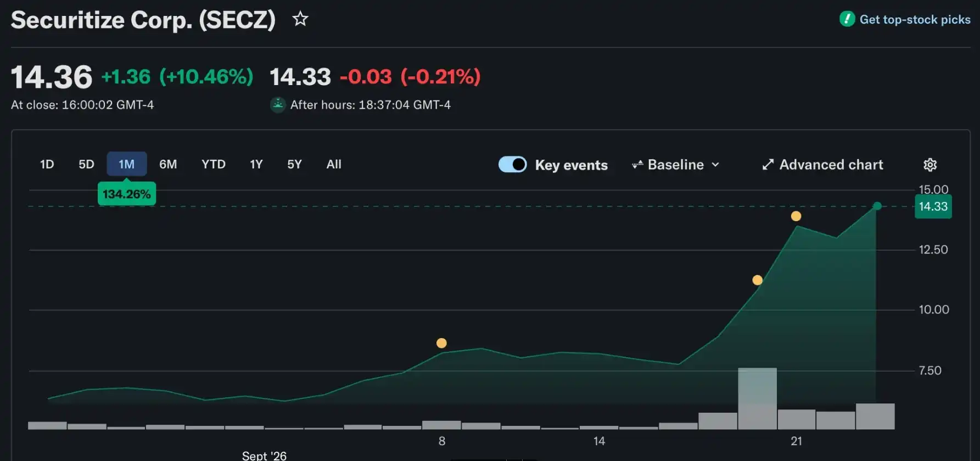This screenshot has height=461, width=980.
Task: Click the after-hours moon indicator icon
Action: click(278, 104)
